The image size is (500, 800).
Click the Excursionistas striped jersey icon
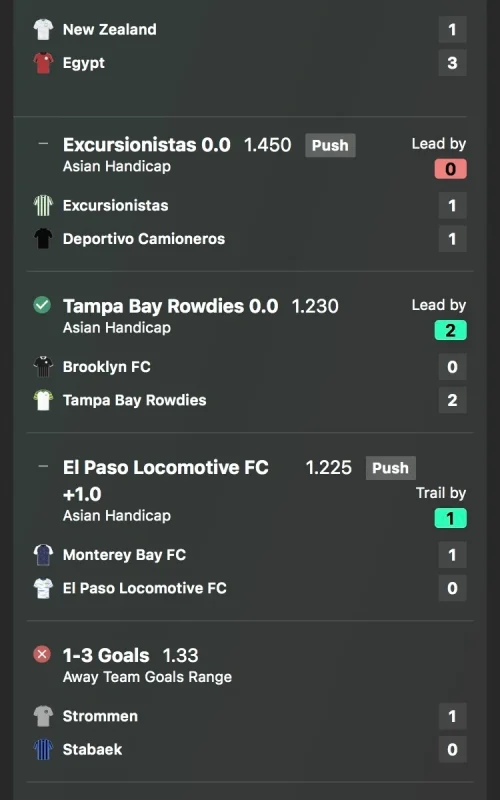pyautogui.click(x=43, y=206)
